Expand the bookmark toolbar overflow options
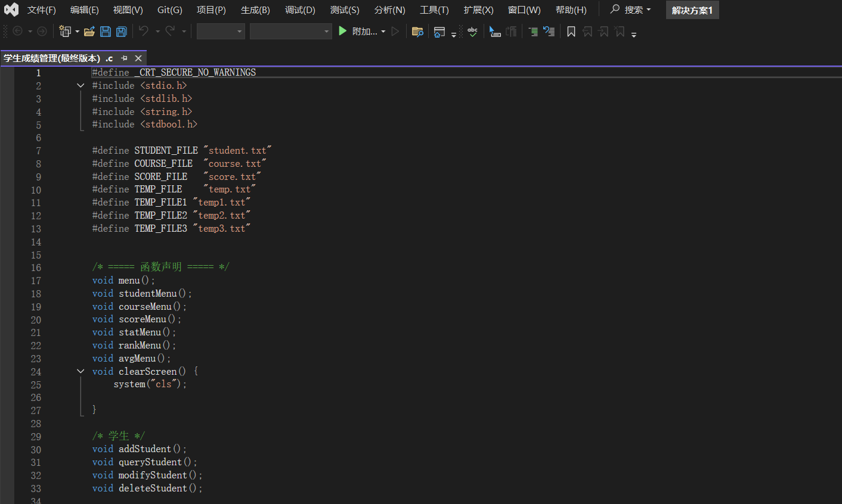This screenshot has width=842, height=504. tap(634, 34)
